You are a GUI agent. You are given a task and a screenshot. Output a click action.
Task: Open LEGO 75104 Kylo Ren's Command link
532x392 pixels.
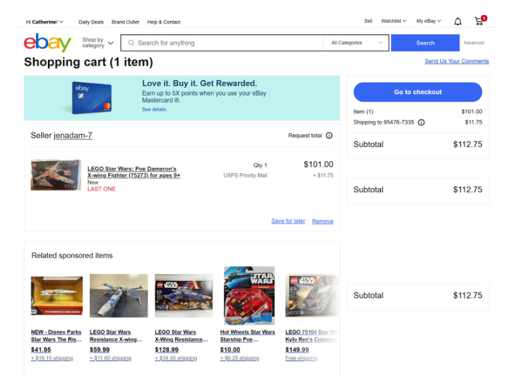click(x=312, y=336)
